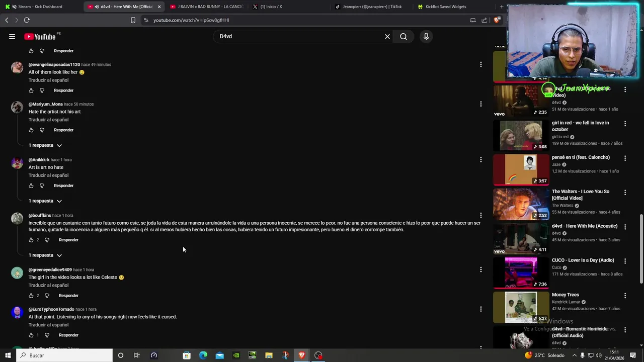The height and width of the screenshot is (362, 644).
Task: Open Anikkk-k profile avatar
Action: 17,163
